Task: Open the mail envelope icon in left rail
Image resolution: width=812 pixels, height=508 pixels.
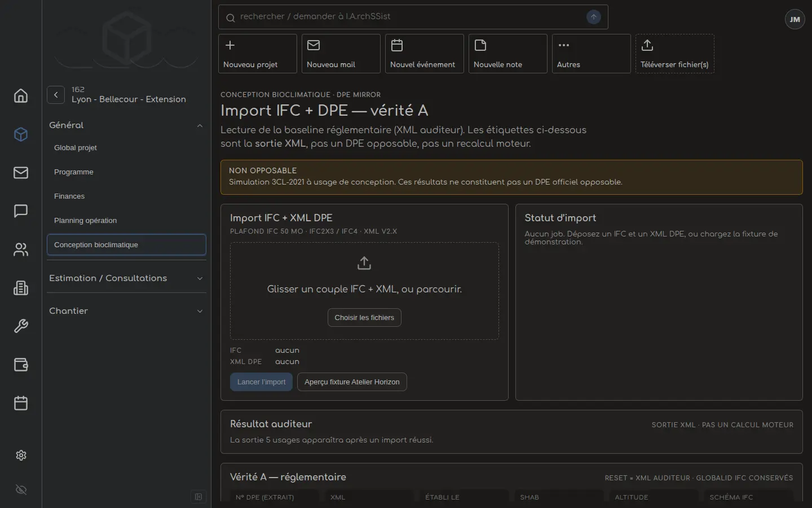Action: click(x=21, y=173)
